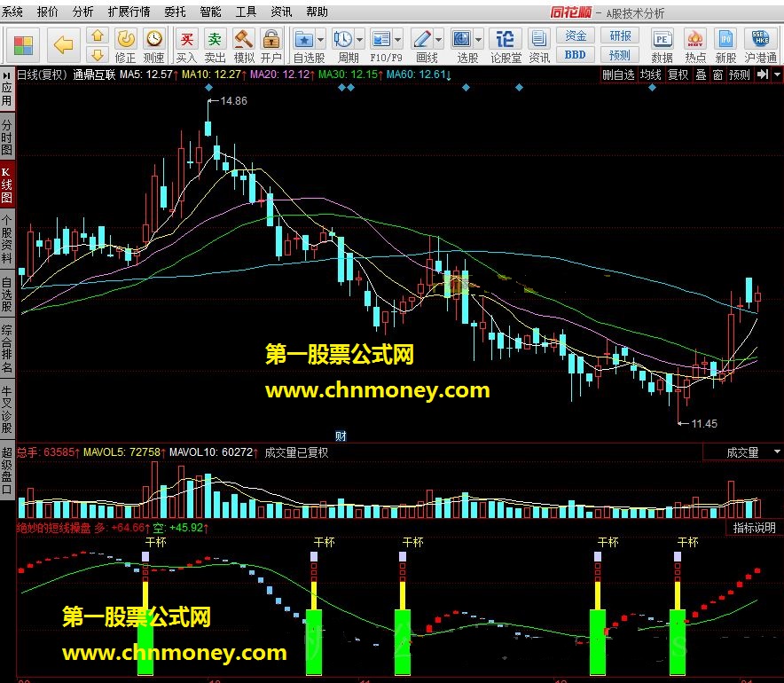Toggle the 叠 overlay button
The width and height of the screenshot is (784, 683).
701,75
